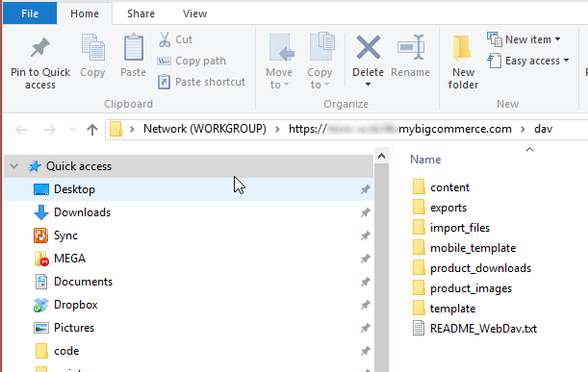Select Network (WORKGROUP) breadcrumb in address bar
This screenshot has height=372, width=588.
[x=205, y=129]
